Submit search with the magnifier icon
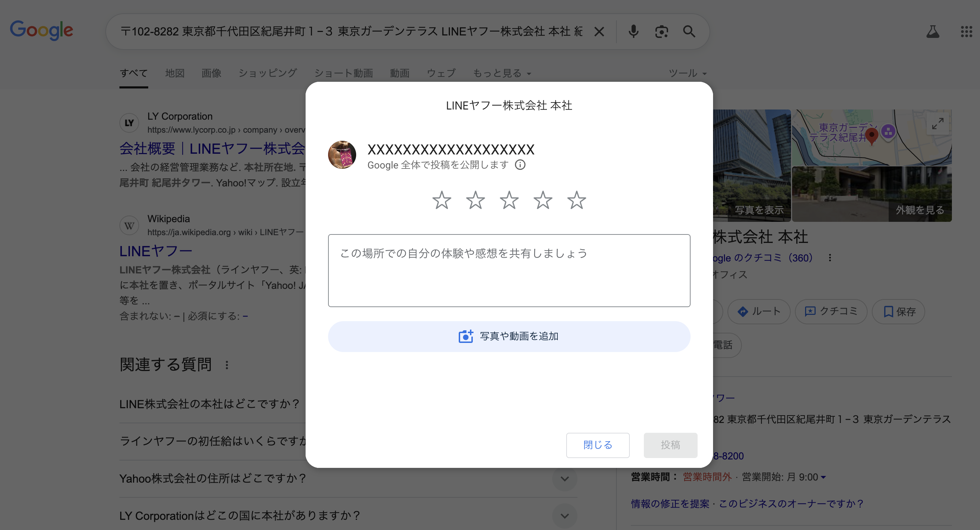980x530 pixels. click(x=690, y=32)
